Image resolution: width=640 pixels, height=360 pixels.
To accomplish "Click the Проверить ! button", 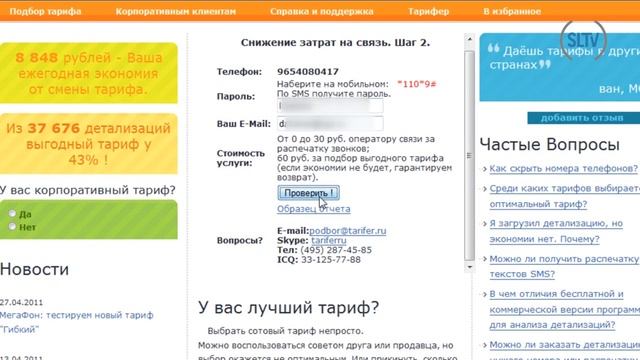I will [309, 193].
